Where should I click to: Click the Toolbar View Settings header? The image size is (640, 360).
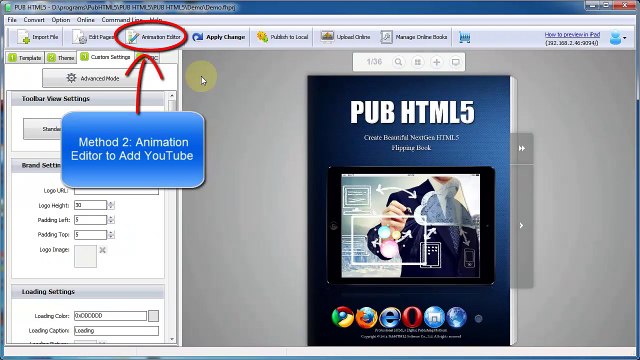pos(88,99)
